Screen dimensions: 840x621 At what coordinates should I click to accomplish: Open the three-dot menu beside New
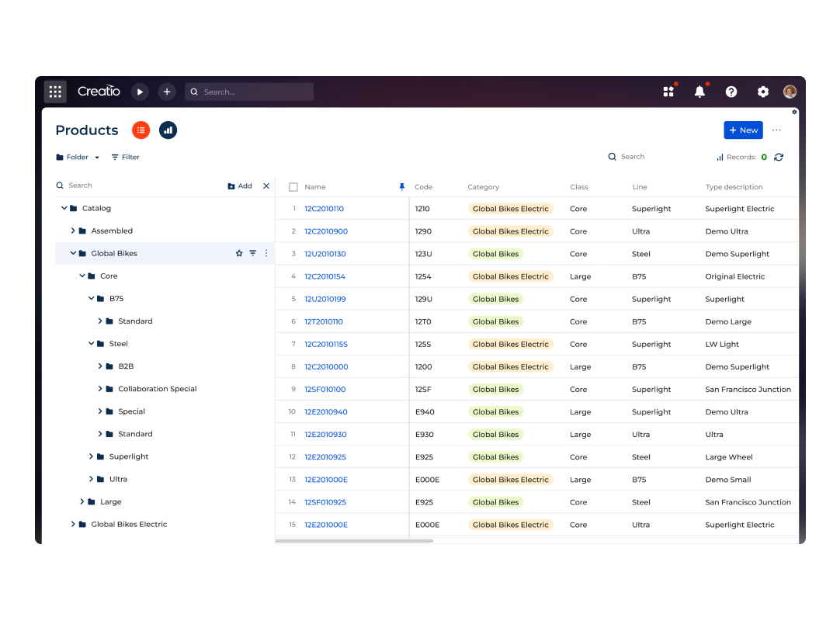776,130
